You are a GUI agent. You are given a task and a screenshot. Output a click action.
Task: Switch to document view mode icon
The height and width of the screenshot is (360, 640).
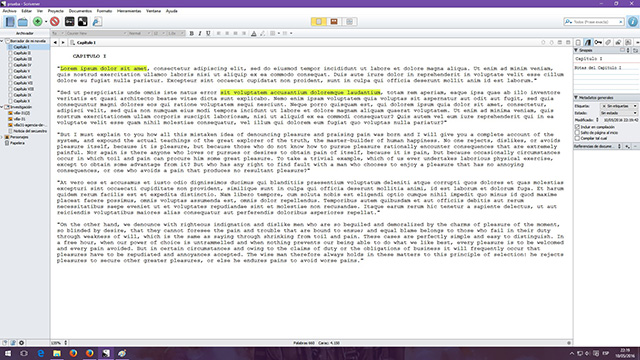pyautogui.click(x=318, y=22)
